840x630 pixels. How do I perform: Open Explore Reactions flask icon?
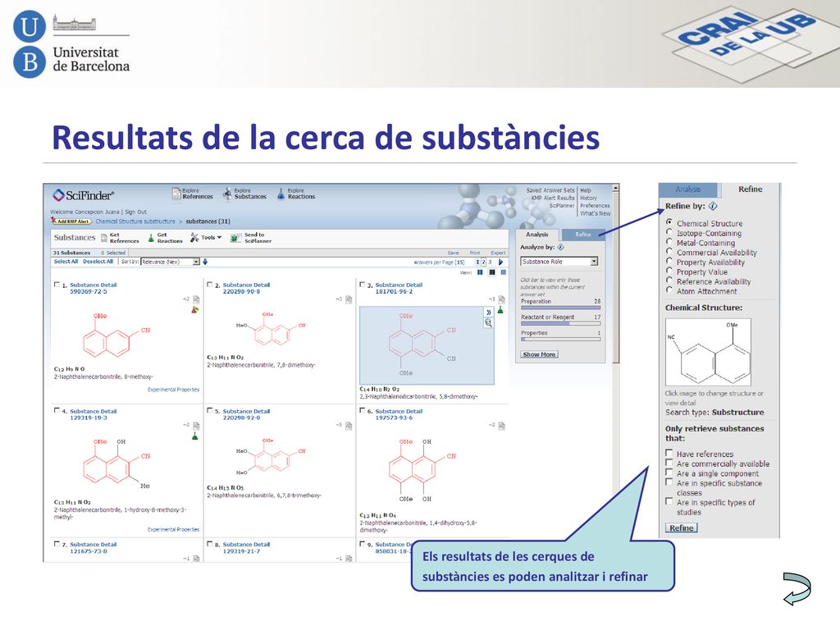[281, 194]
